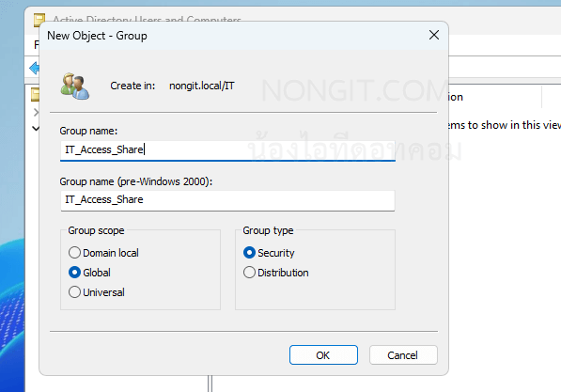This screenshot has width=561, height=392.
Task: Click the group users icon in dialog
Action: pyautogui.click(x=75, y=86)
